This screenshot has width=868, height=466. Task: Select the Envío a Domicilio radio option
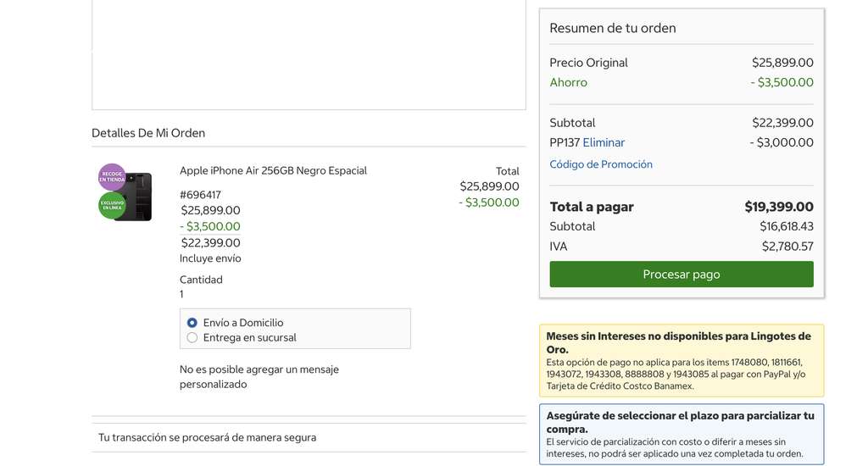[192, 323]
